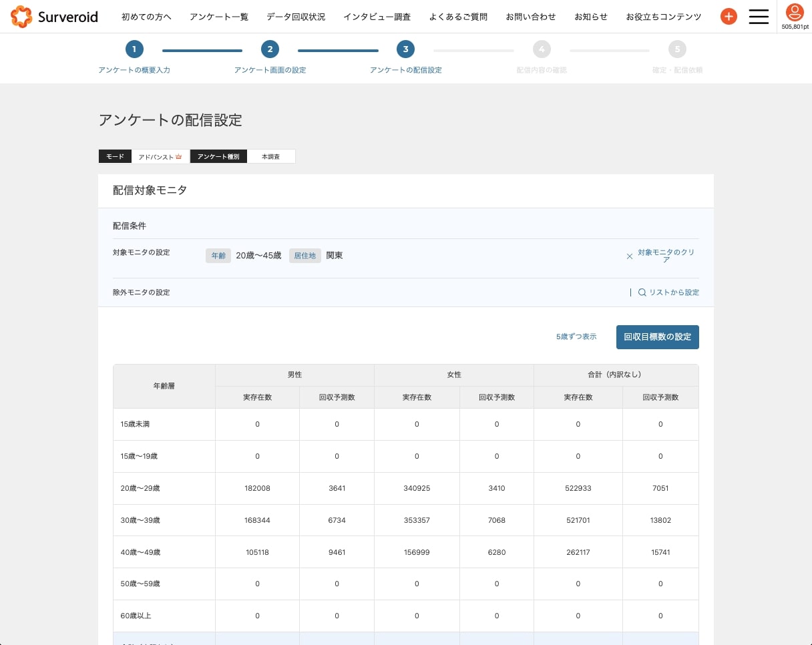Open データ回収状況 menu item

pyautogui.click(x=296, y=17)
